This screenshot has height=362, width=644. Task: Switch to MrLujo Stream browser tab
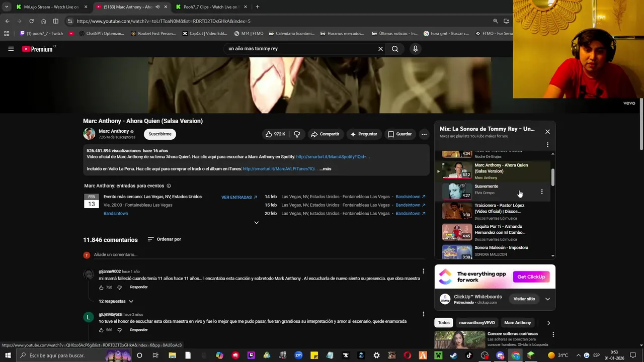[51, 7]
